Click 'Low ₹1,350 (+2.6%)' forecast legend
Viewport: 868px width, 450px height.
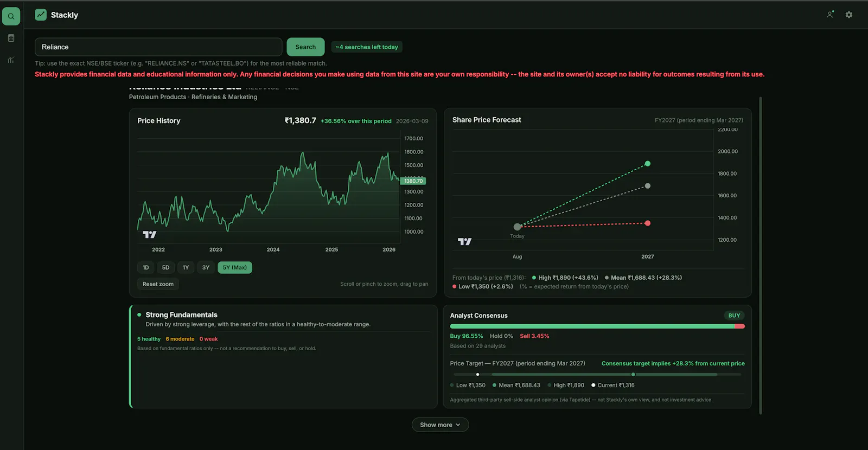click(483, 286)
